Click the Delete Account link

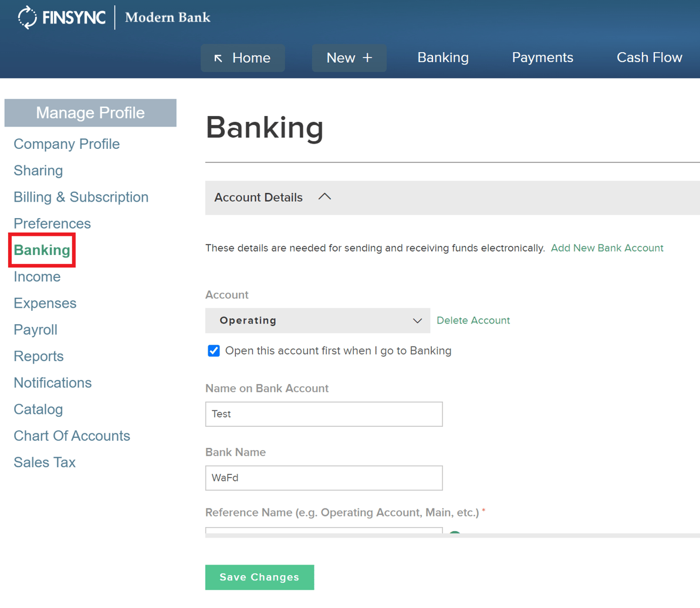pos(473,321)
